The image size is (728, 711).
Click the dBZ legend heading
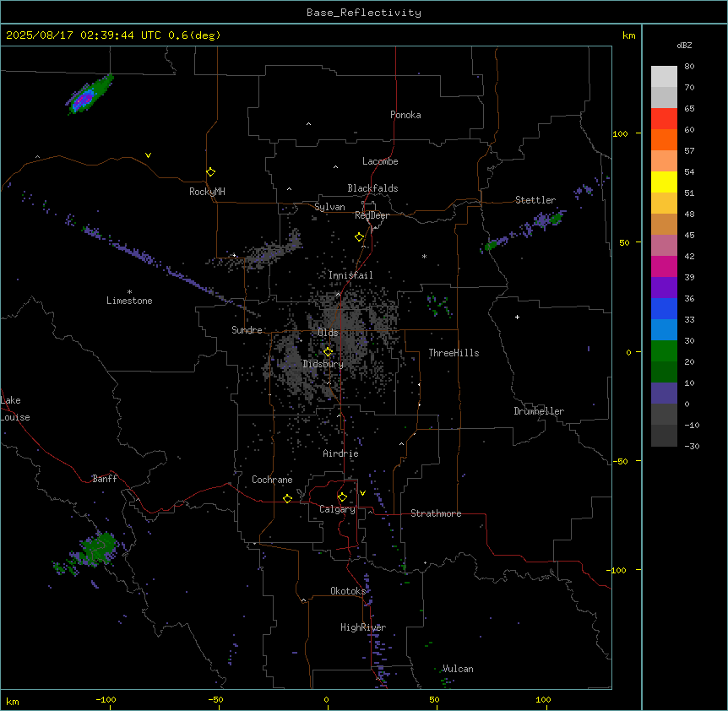(x=684, y=46)
